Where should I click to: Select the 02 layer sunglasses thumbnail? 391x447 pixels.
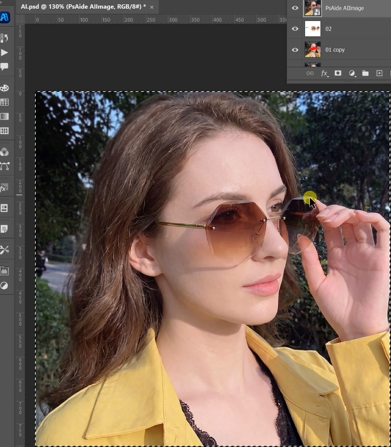point(313,29)
